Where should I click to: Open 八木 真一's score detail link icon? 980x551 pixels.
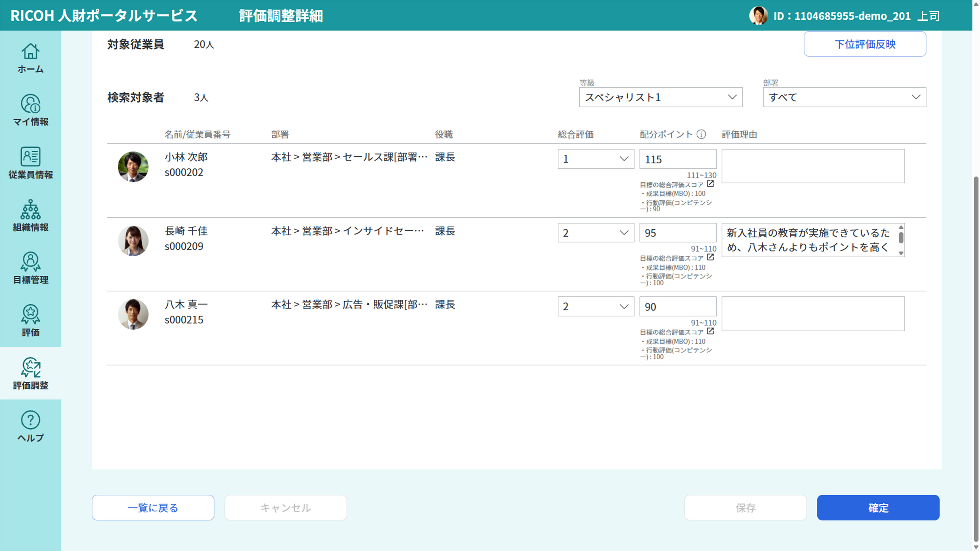click(x=710, y=331)
